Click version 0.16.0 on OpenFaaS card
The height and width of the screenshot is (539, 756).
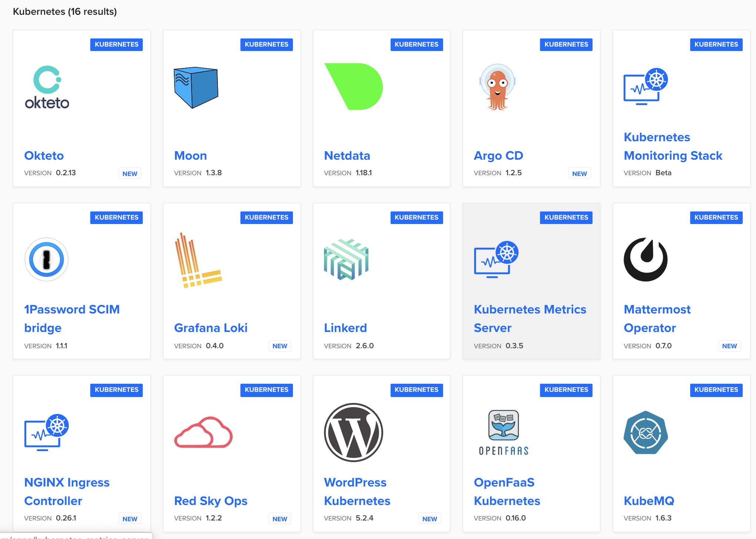click(x=516, y=518)
